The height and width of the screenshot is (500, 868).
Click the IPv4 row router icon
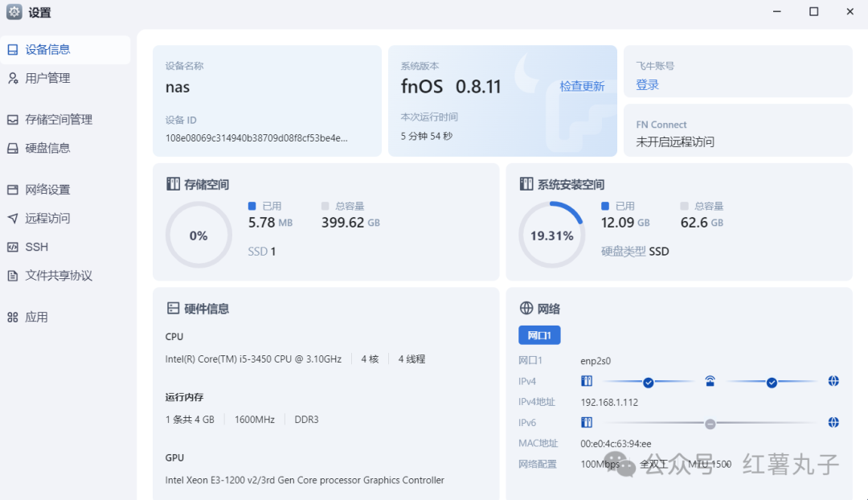(710, 381)
